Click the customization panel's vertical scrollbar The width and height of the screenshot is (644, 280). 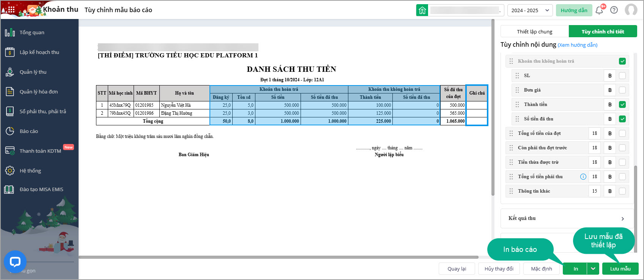636,209
